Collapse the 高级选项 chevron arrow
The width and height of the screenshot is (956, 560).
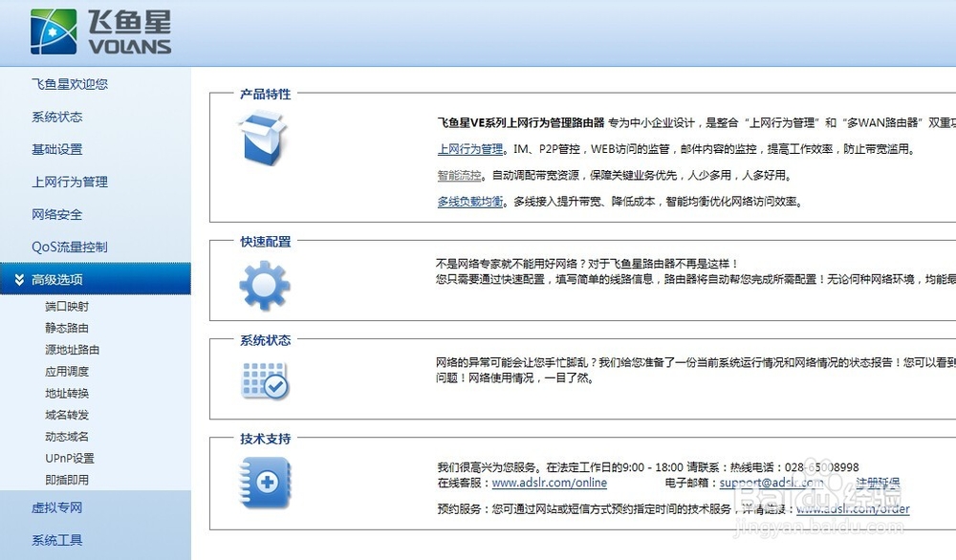pos(19,280)
